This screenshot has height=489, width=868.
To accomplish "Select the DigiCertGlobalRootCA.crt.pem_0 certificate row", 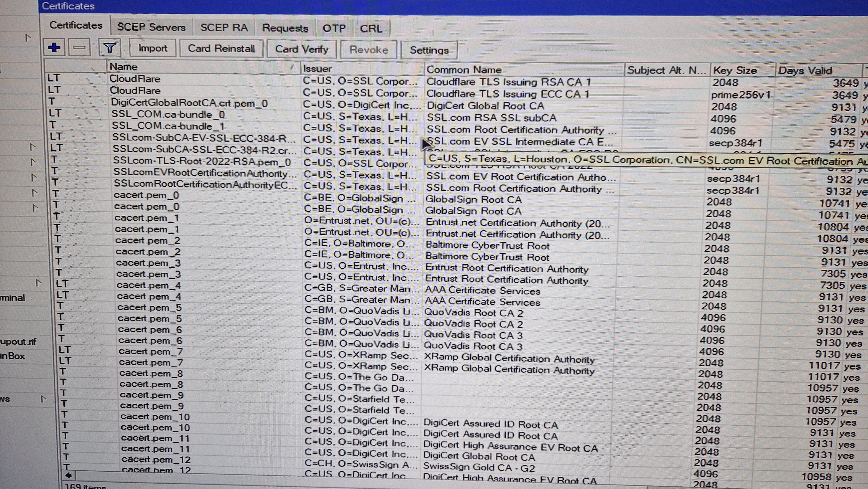I will (x=189, y=103).
